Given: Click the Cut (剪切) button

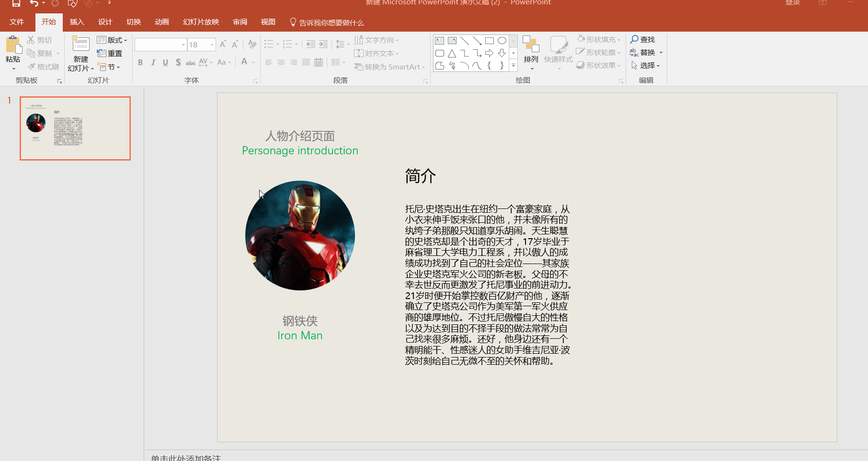Looking at the screenshot, I should point(39,40).
